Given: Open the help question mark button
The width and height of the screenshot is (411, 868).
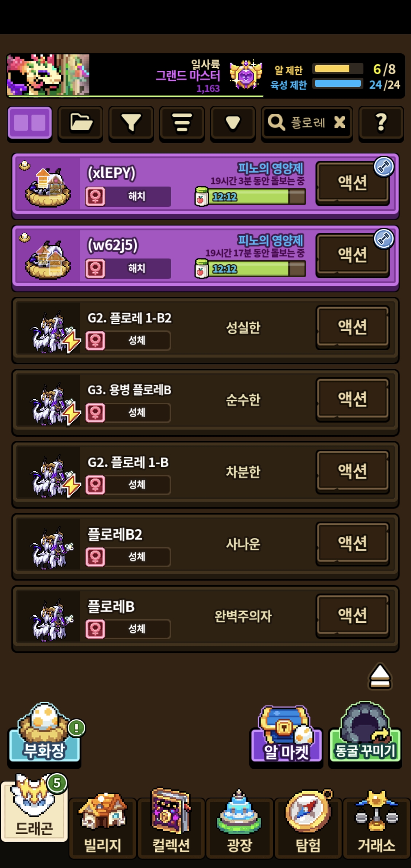Looking at the screenshot, I should point(381,124).
